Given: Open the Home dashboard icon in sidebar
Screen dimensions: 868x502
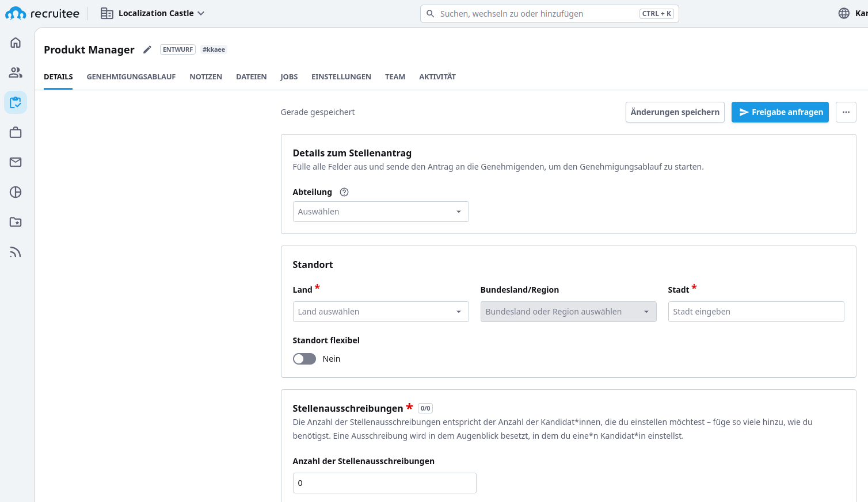Looking at the screenshot, I should pyautogui.click(x=16, y=42).
